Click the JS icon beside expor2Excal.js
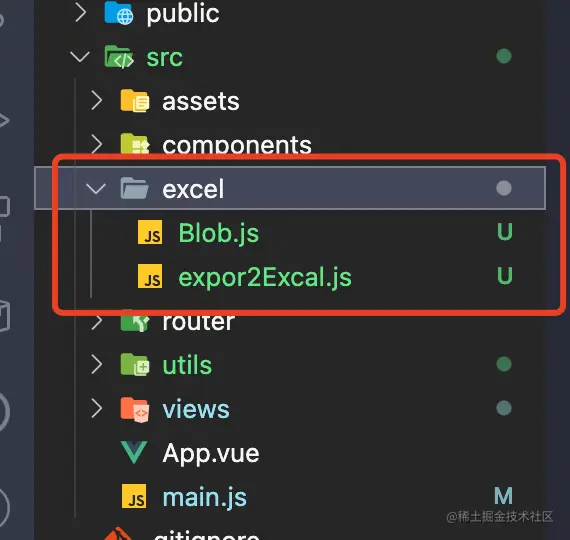The image size is (570, 540). (x=150, y=276)
